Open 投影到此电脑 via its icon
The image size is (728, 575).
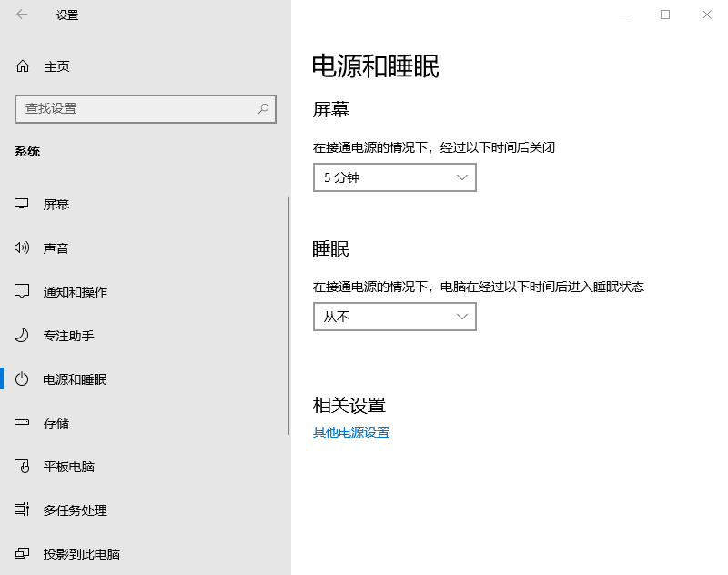[22, 553]
